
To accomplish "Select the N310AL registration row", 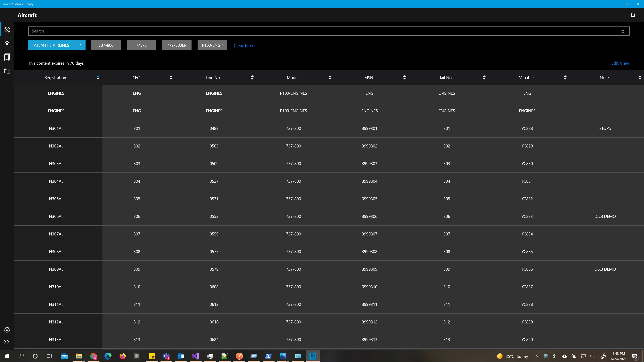I will [56, 287].
